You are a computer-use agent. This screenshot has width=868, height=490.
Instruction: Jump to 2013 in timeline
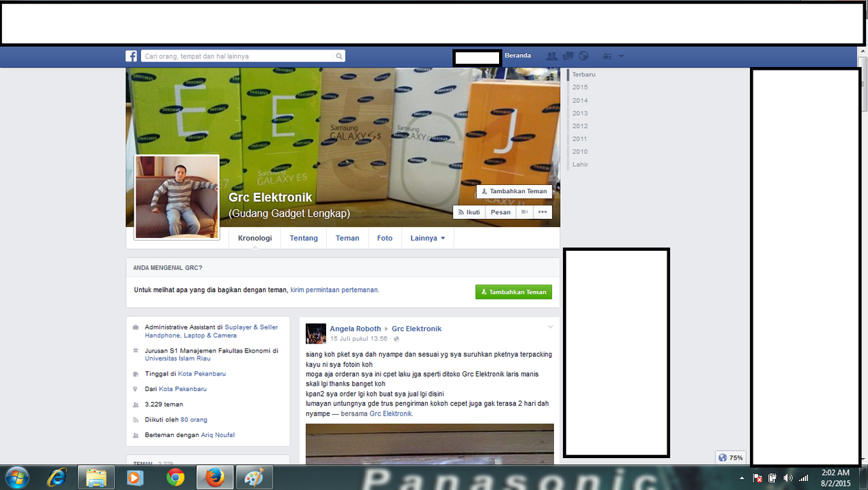click(x=580, y=113)
